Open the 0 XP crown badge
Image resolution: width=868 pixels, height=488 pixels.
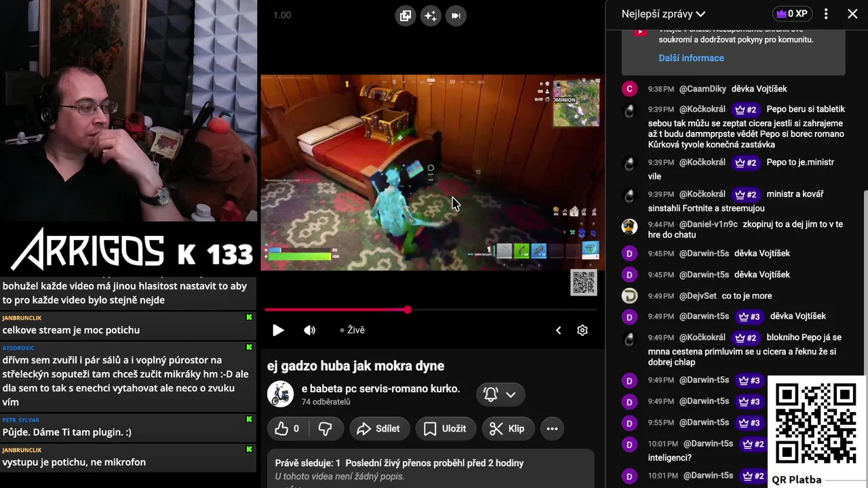(793, 14)
